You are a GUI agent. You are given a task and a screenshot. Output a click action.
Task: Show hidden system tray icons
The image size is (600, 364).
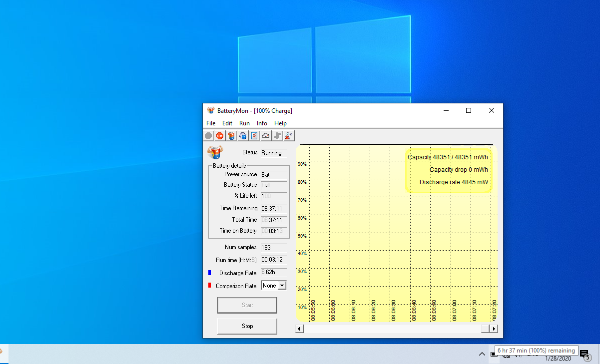(x=482, y=354)
